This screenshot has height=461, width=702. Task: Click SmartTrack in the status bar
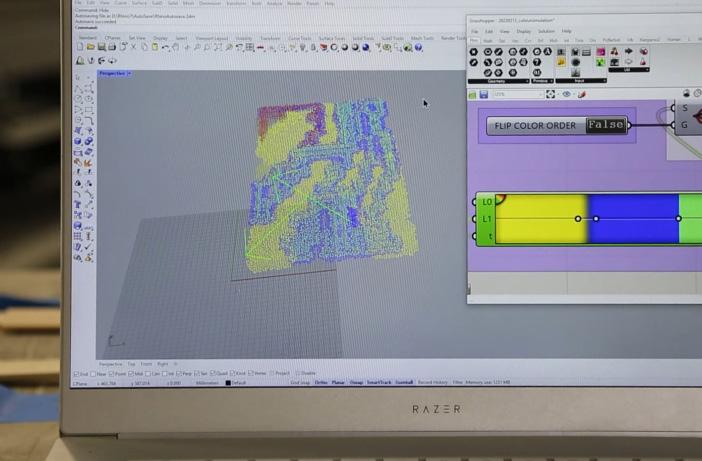pos(379,383)
